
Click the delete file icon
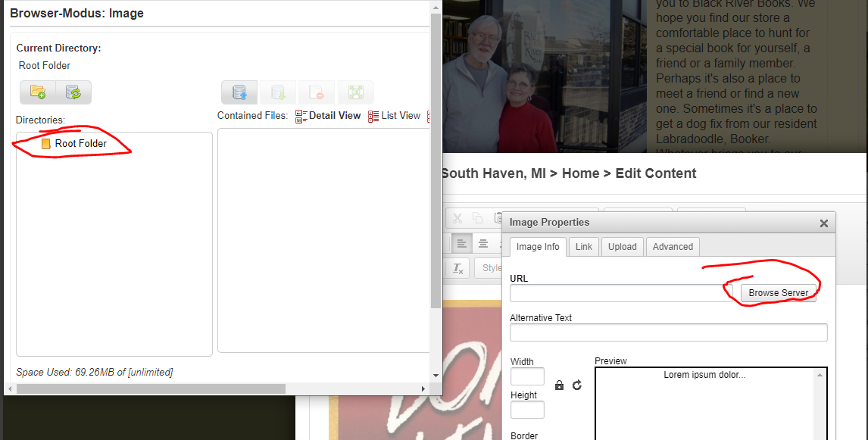[317, 92]
